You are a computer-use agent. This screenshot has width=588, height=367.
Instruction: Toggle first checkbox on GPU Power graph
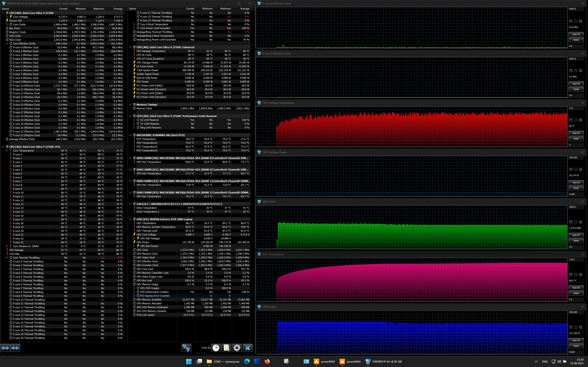click(x=571, y=327)
